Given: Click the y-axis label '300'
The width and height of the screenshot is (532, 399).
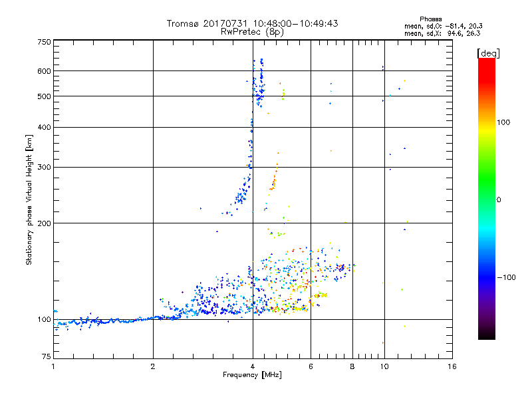Looking at the screenshot, I should (44, 168).
